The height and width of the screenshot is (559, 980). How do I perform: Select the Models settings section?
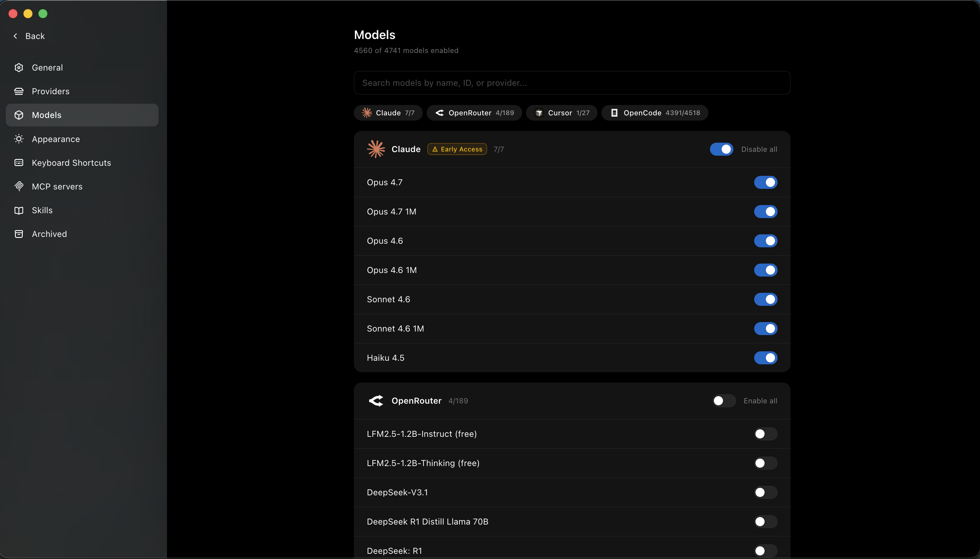[x=82, y=115]
